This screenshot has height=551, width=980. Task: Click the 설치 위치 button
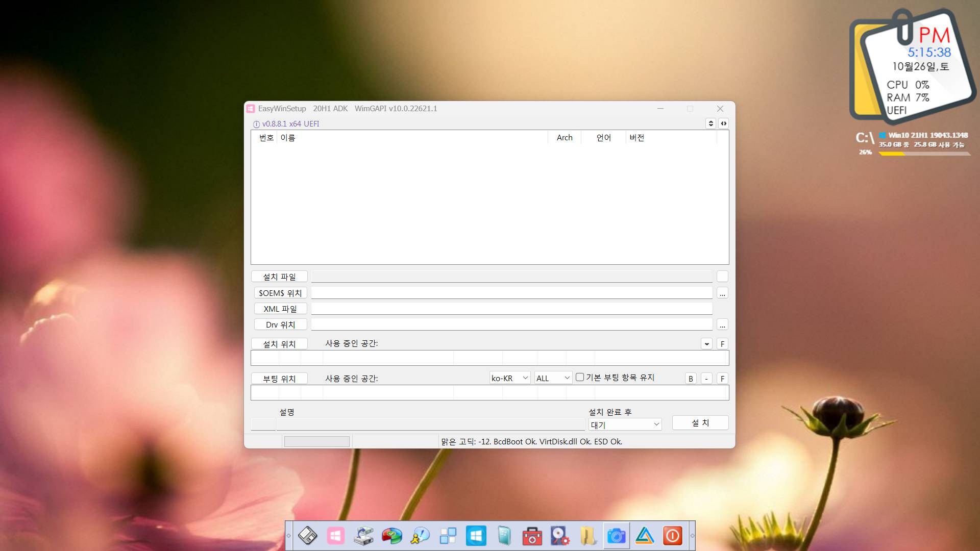(279, 344)
